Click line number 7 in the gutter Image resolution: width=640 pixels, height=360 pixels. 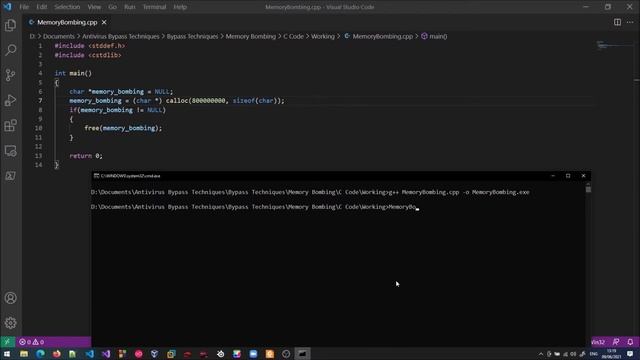40,101
